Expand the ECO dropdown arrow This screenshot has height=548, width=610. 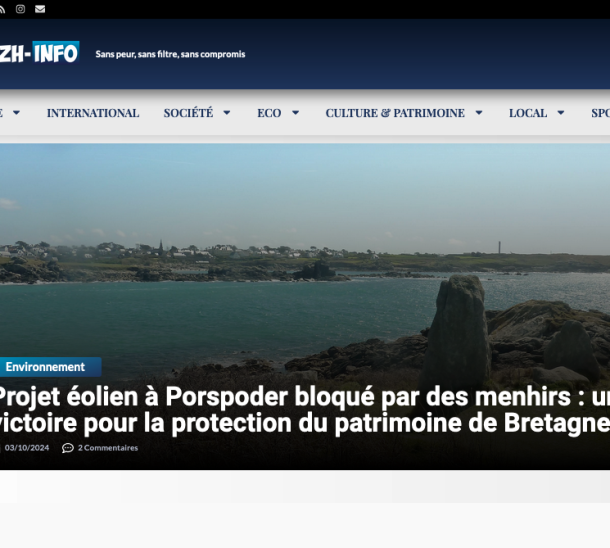point(296,113)
